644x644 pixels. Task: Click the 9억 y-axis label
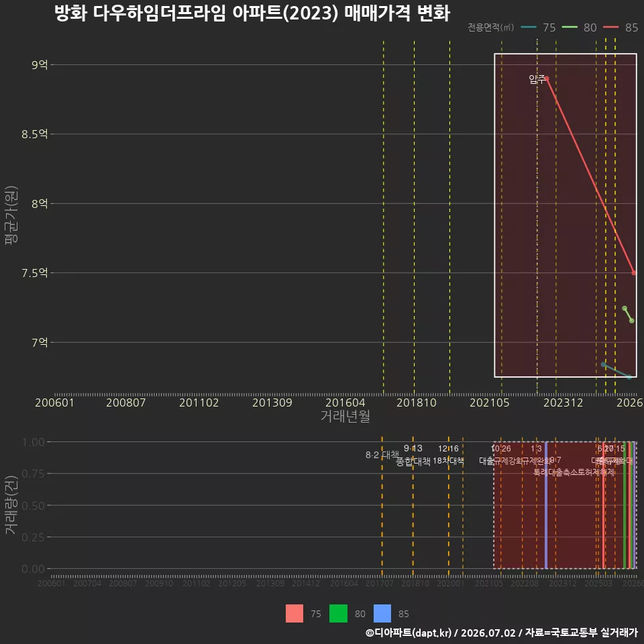click(x=40, y=65)
